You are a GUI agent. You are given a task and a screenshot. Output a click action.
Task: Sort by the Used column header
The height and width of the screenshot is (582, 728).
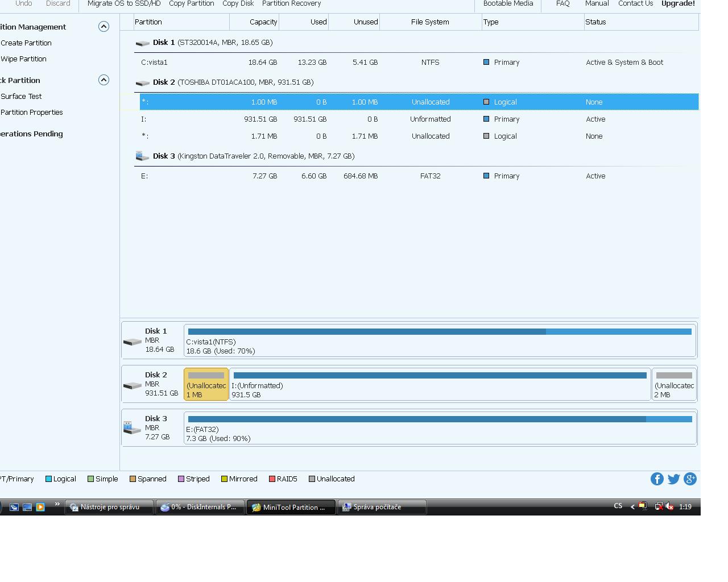coord(304,22)
